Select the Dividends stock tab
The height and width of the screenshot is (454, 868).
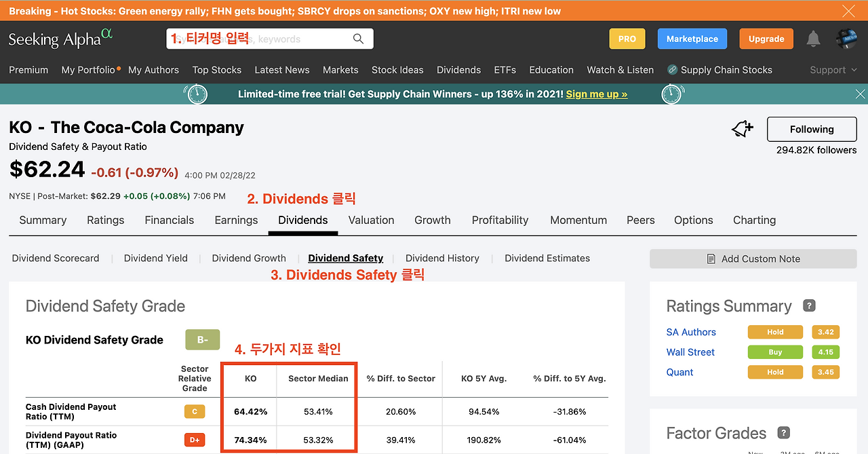[303, 220]
